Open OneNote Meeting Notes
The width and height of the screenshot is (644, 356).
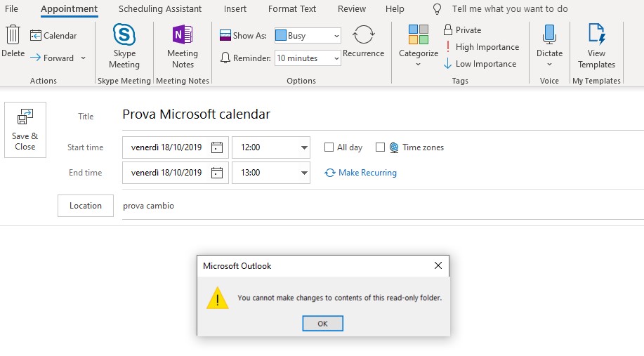[x=183, y=35]
